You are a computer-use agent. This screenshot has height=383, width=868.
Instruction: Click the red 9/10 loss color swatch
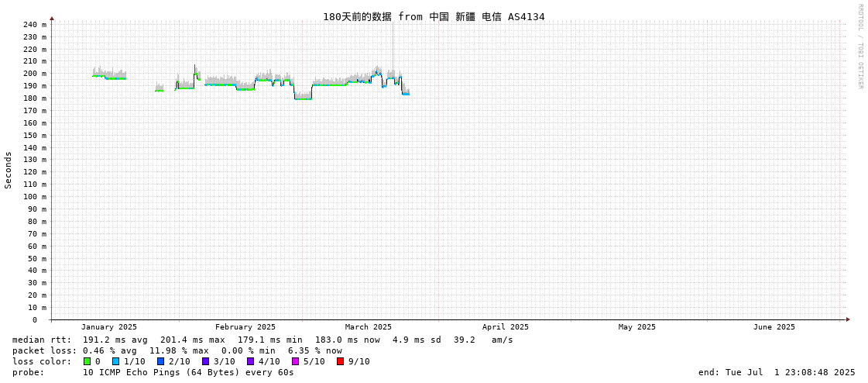[340, 361]
